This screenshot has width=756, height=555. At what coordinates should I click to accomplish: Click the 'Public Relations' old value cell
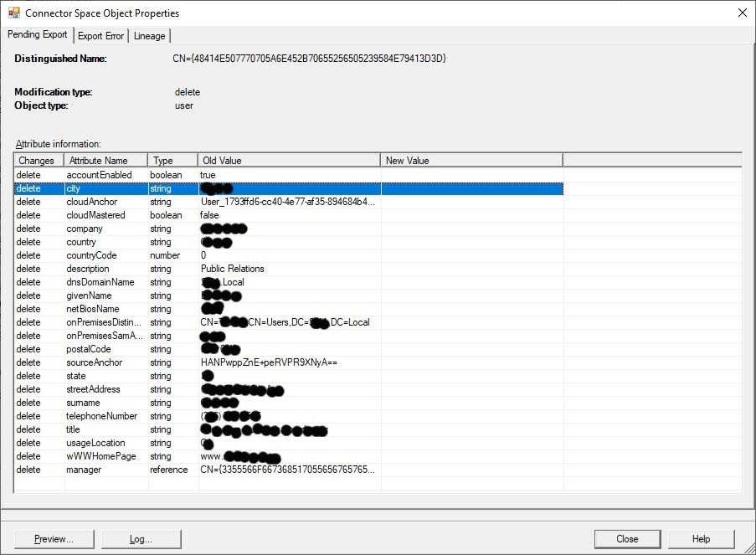233,269
